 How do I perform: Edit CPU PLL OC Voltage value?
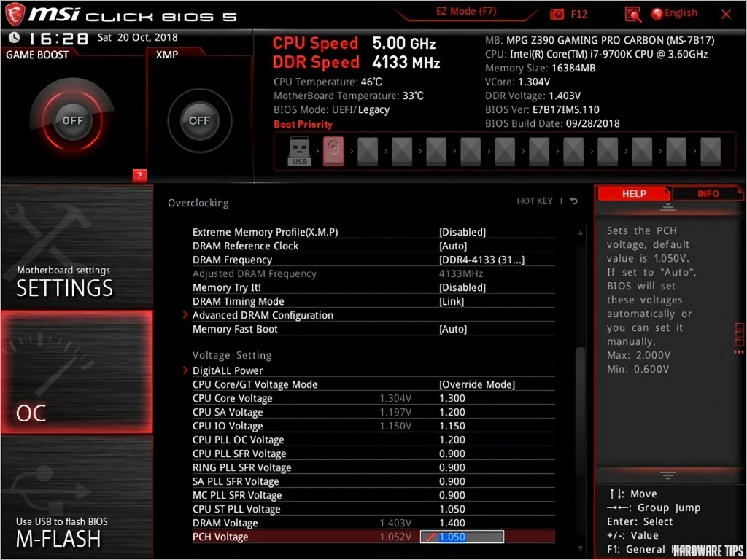(x=452, y=440)
